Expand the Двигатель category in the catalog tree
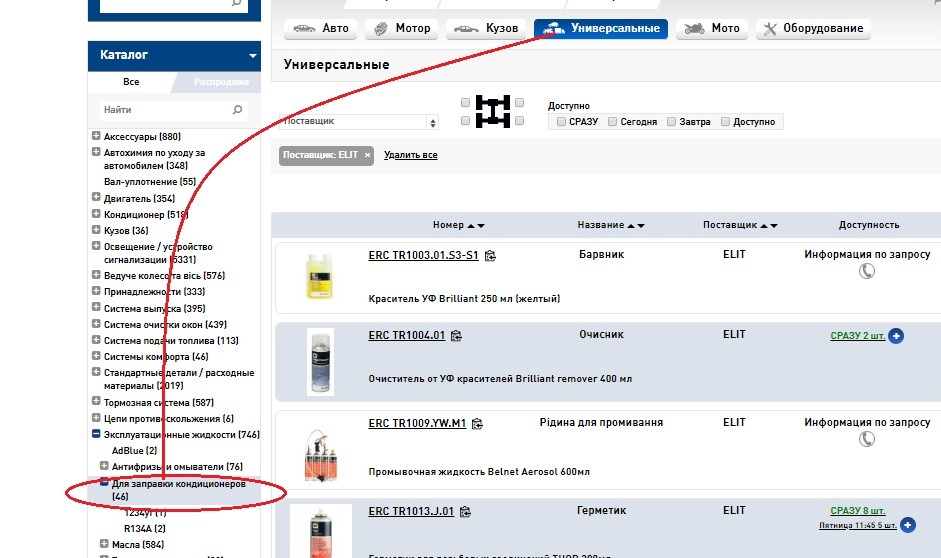This screenshot has width=941, height=558. click(x=96, y=199)
